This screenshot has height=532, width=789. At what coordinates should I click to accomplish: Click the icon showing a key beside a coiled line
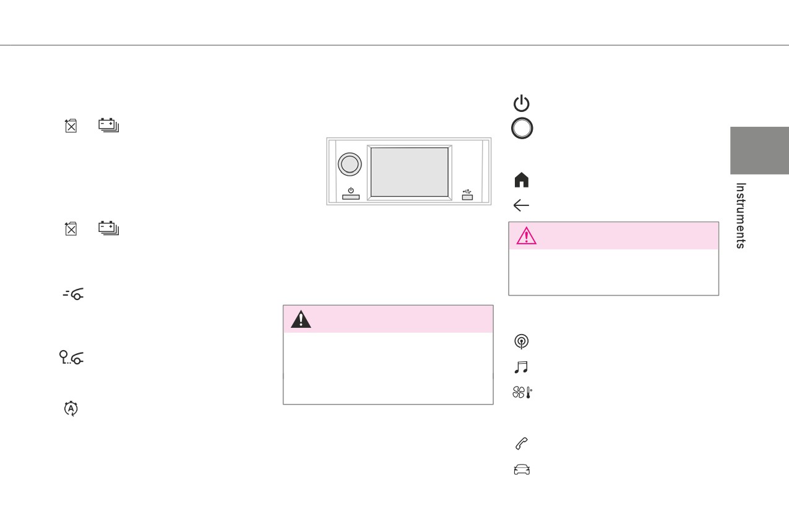coord(72,357)
